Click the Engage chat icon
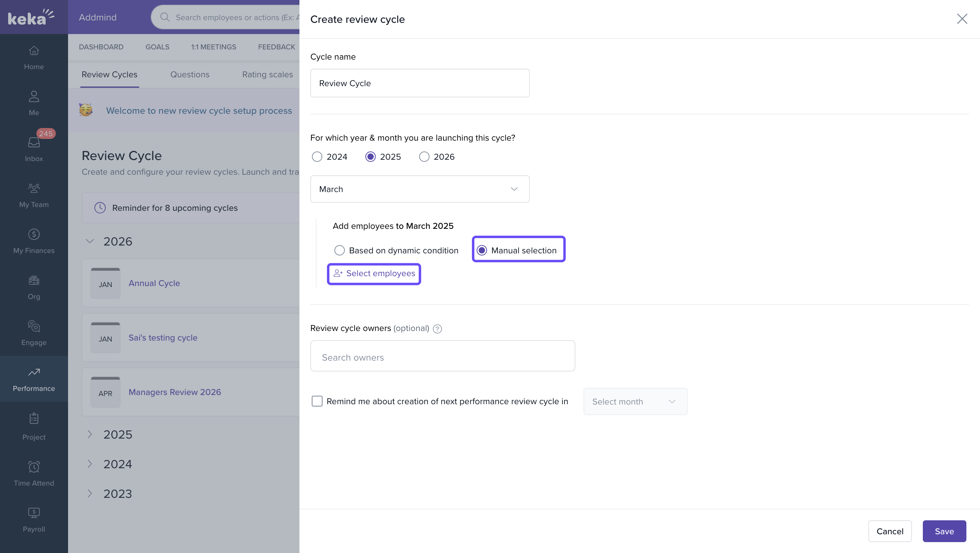 click(34, 326)
